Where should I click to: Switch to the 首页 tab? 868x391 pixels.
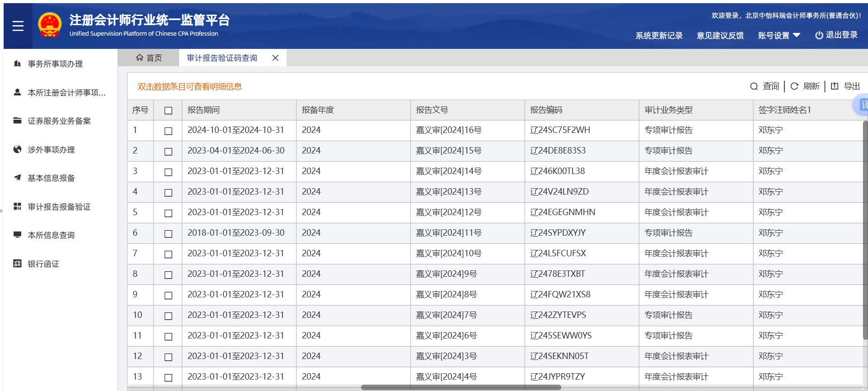(x=149, y=58)
